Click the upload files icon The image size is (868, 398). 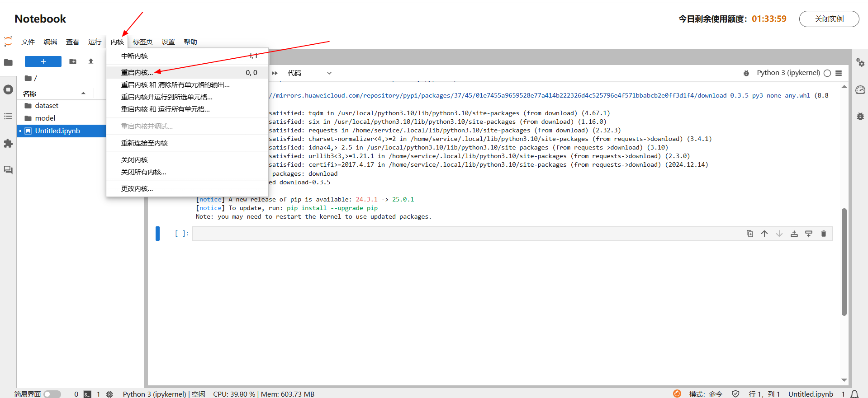click(x=91, y=61)
